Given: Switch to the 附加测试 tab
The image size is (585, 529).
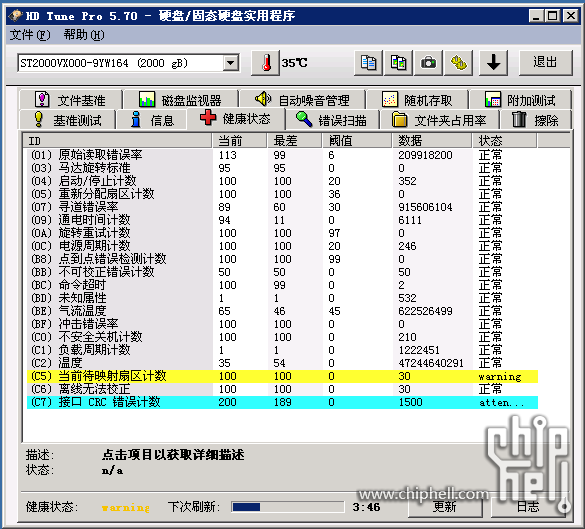Looking at the screenshot, I should 520,100.
